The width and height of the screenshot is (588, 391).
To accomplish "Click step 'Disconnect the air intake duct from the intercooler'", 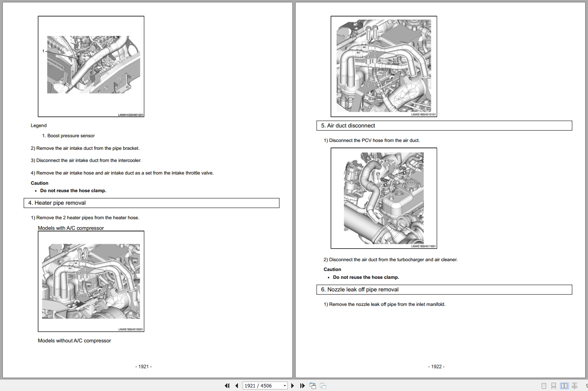I will click(x=86, y=160).
